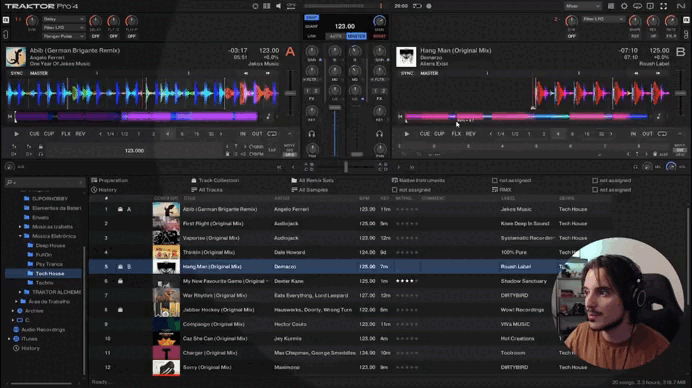Open the All Samples favorite

pos(310,190)
